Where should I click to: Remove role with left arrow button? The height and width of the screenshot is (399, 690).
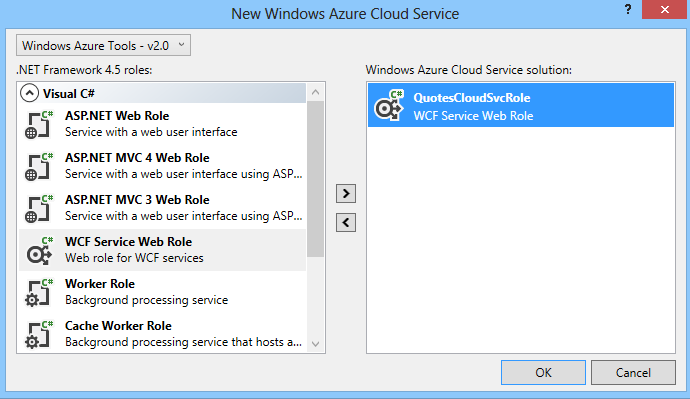[x=346, y=223]
